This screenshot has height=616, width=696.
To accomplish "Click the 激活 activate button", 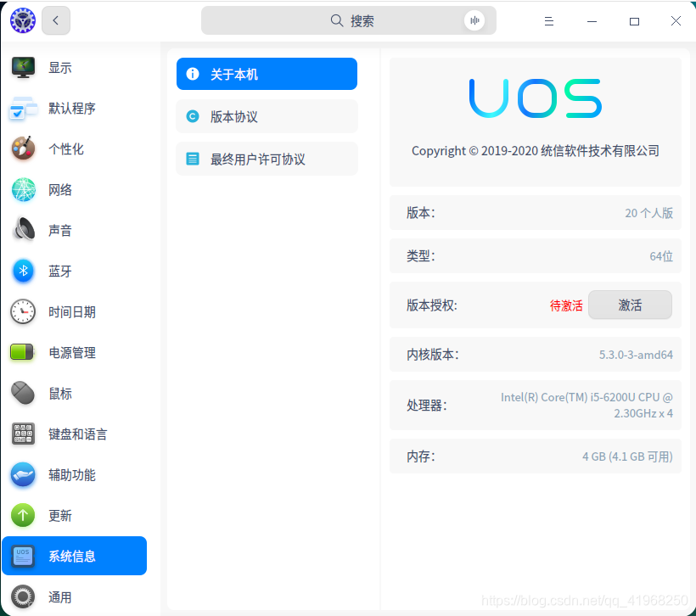I will tap(630, 305).
